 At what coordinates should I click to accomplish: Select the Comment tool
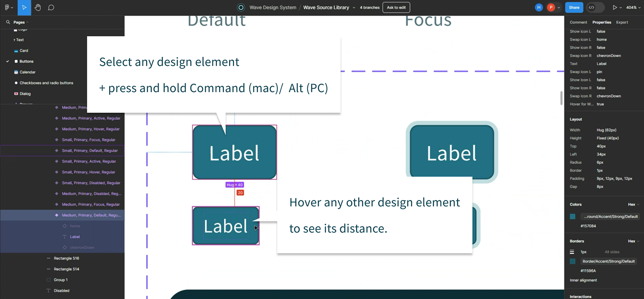51,7
